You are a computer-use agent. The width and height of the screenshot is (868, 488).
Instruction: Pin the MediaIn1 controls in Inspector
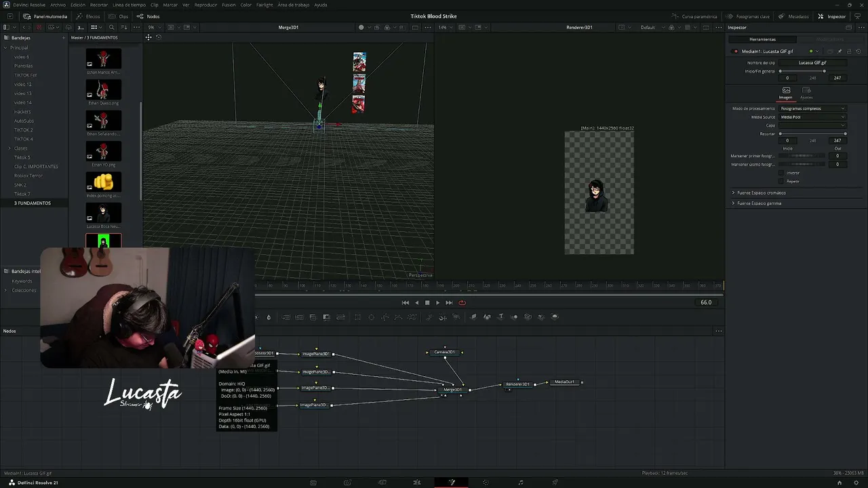pos(840,52)
